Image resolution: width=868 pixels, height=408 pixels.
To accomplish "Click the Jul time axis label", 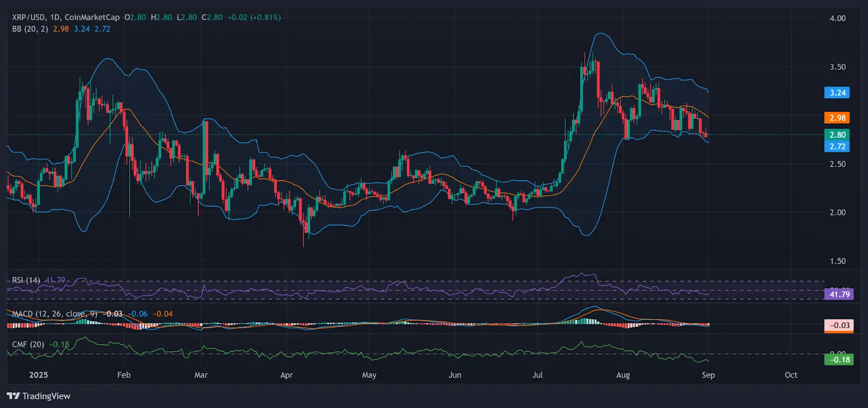I will pos(537,375).
